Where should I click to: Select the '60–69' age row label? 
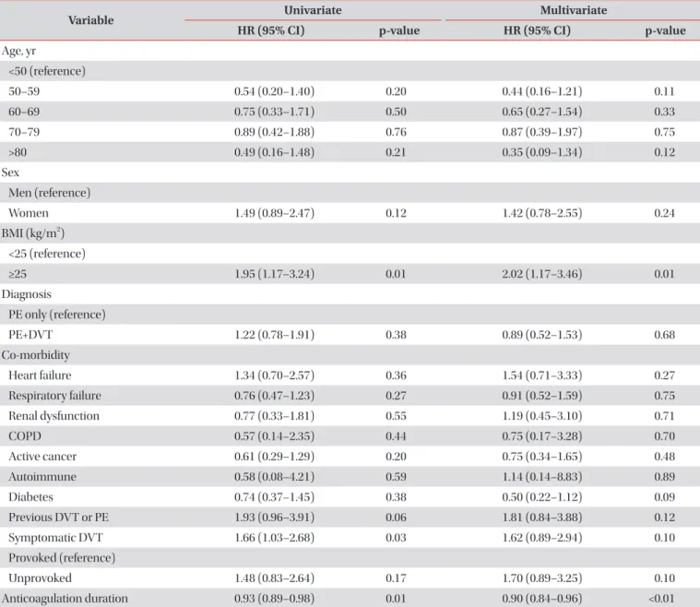tap(24, 112)
